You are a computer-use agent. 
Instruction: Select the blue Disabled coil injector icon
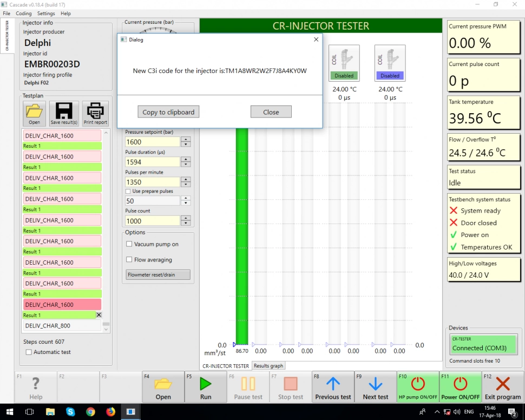(390, 63)
